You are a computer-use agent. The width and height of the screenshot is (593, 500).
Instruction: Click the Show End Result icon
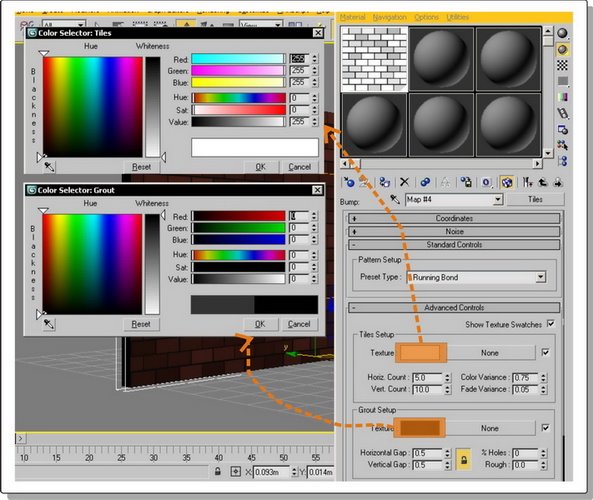[527, 182]
